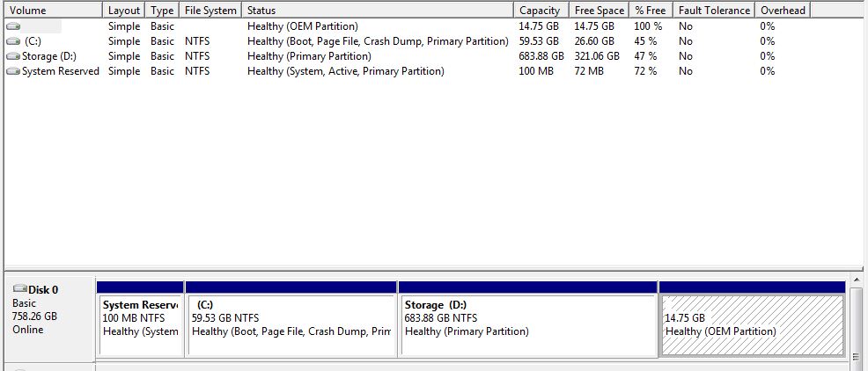Viewport: 868px width, 371px height.
Task: Sort by the Free Space column header
Action: [x=599, y=10]
